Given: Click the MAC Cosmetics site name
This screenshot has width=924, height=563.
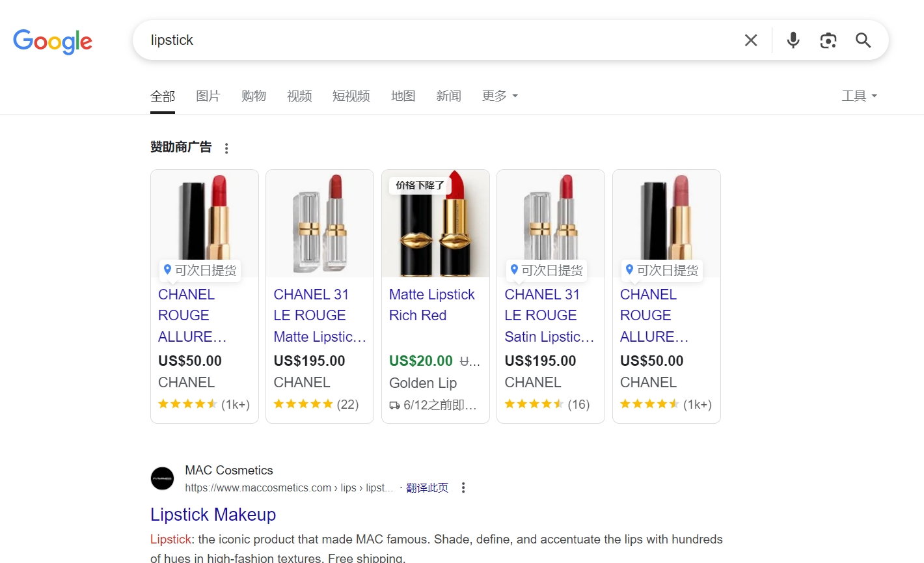Looking at the screenshot, I should coord(229,471).
